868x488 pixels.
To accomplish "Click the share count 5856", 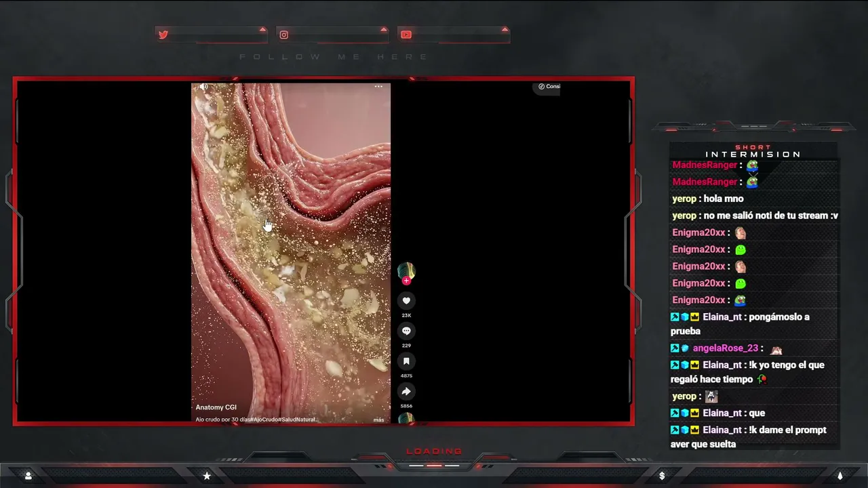I will pyautogui.click(x=406, y=406).
